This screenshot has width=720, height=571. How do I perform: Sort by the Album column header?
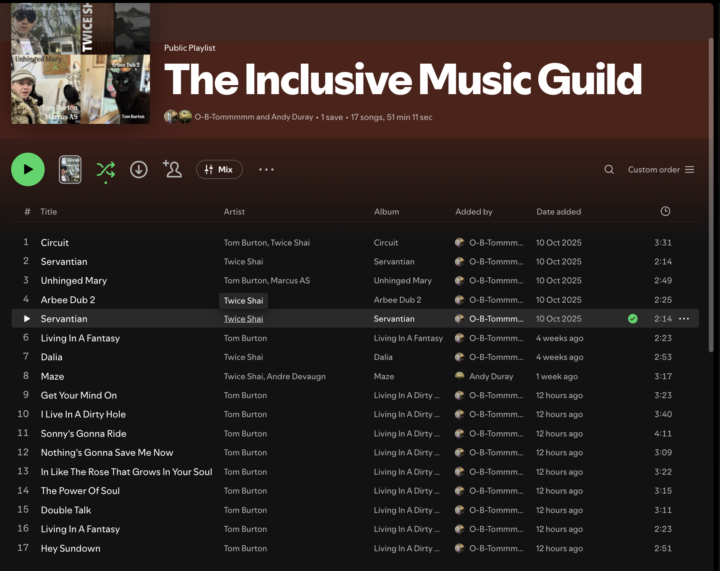(x=386, y=212)
